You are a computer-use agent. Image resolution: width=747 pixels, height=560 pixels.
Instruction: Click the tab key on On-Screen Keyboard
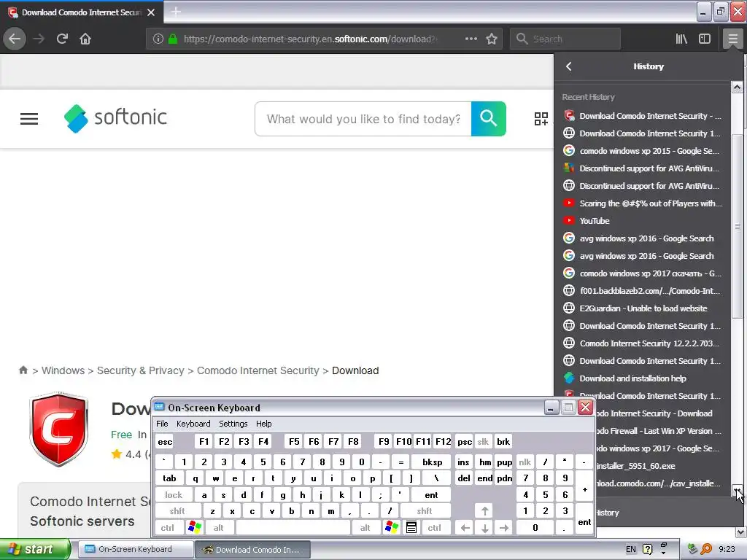[x=169, y=478]
